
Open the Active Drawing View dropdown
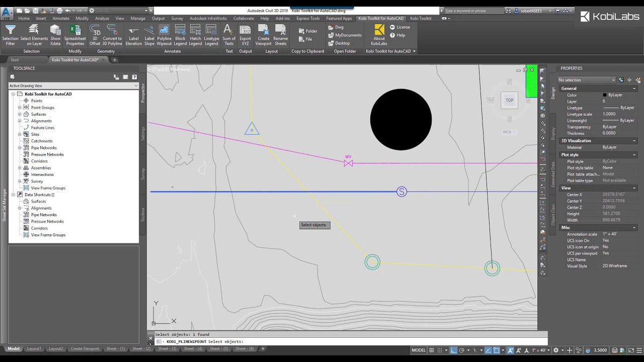(74, 86)
